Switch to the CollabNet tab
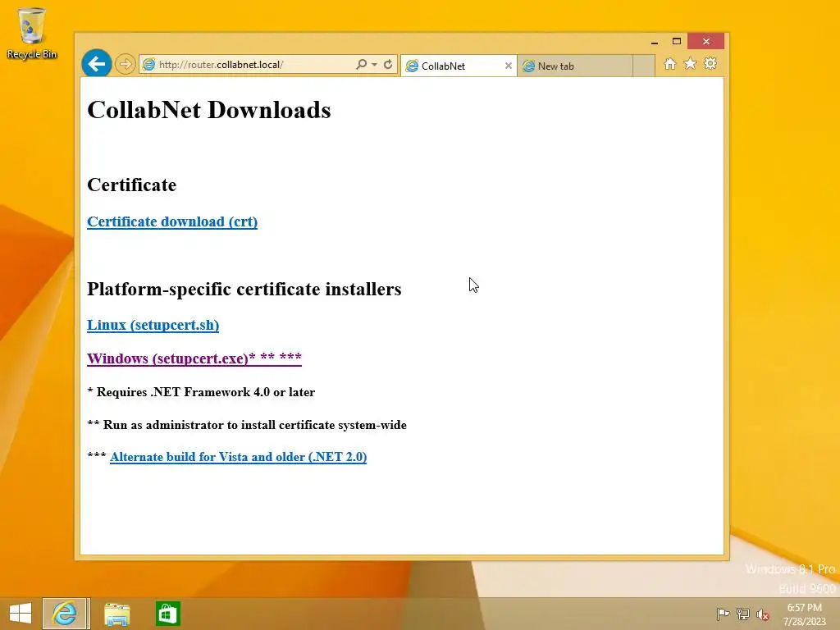 click(x=458, y=66)
